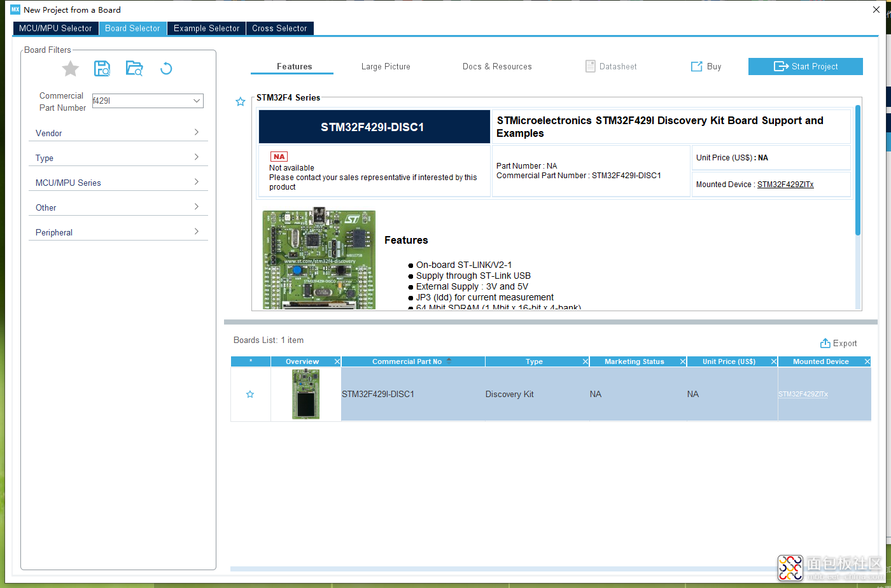Toggle favorite star in the STM32F429I-DISC1 list row
This screenshot has width=891, height=588.
pos(250,395)
